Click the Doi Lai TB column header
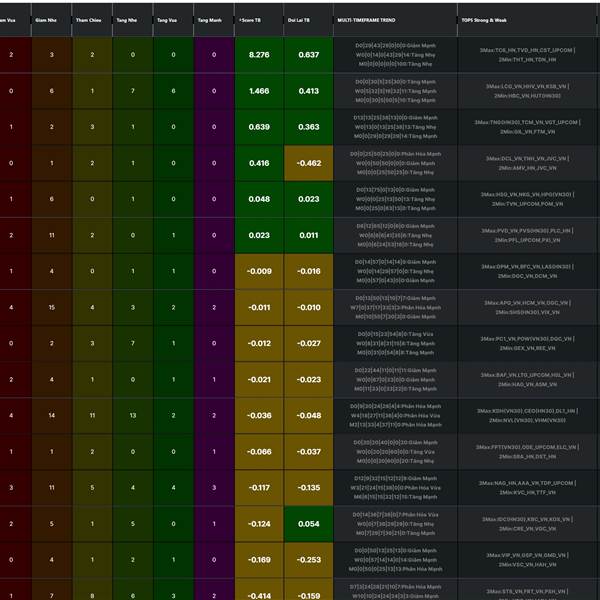 [x=308, y=20]
